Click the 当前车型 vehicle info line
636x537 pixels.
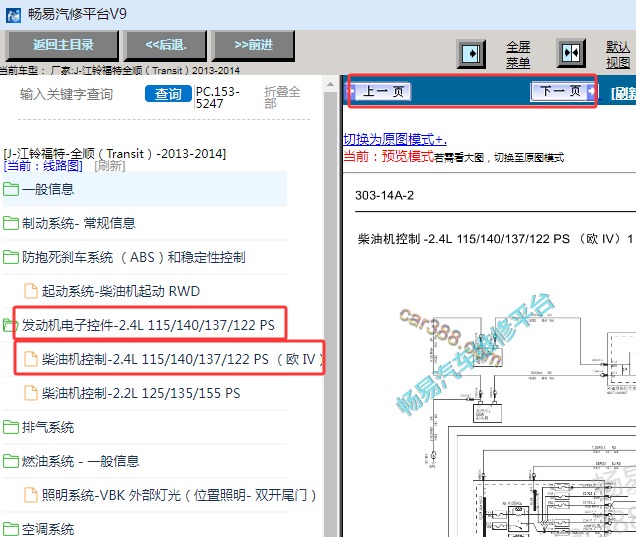point(120,71)
